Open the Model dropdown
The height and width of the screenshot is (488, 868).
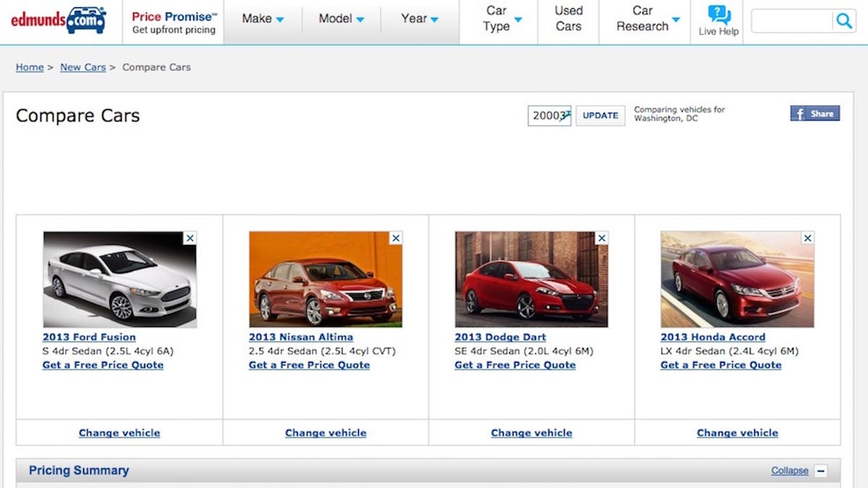coord(341,19)
